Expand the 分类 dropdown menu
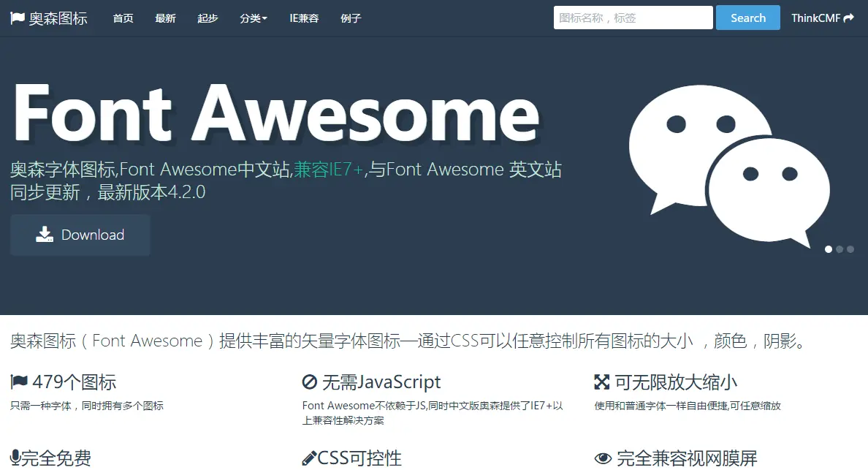This screenshot has height=470, width=868. tap(254, 18)
